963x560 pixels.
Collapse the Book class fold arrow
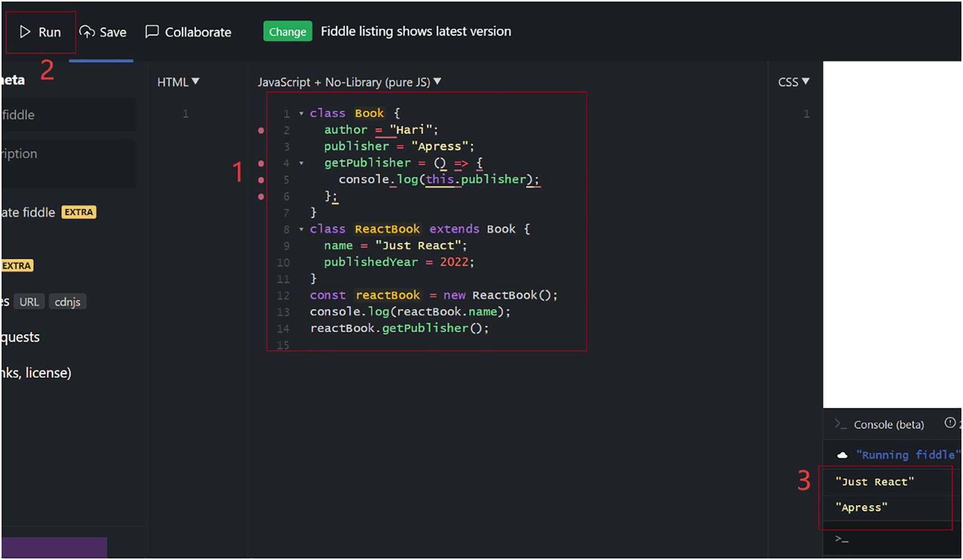(x=301, y=114)
